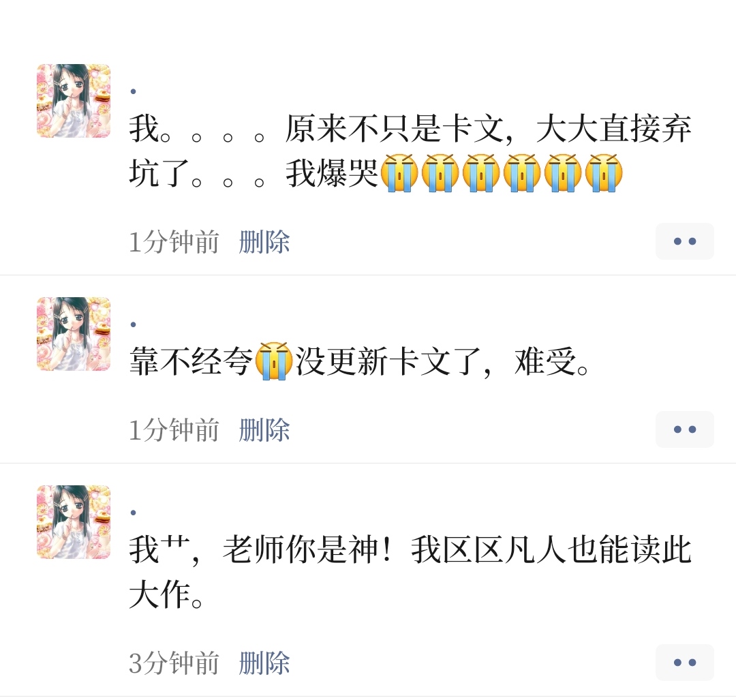Open avatar beside the 靠不经夸 comment
This screenshot has width=736, height=700.
(x=74, y=334)
